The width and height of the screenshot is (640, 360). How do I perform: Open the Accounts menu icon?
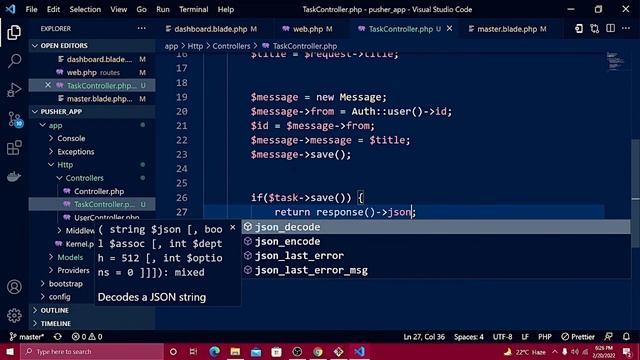pos(14,287)
